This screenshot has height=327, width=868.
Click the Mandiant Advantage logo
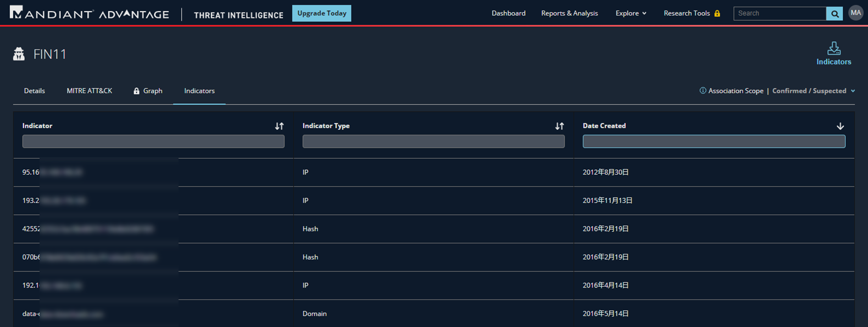pos(90,13)
